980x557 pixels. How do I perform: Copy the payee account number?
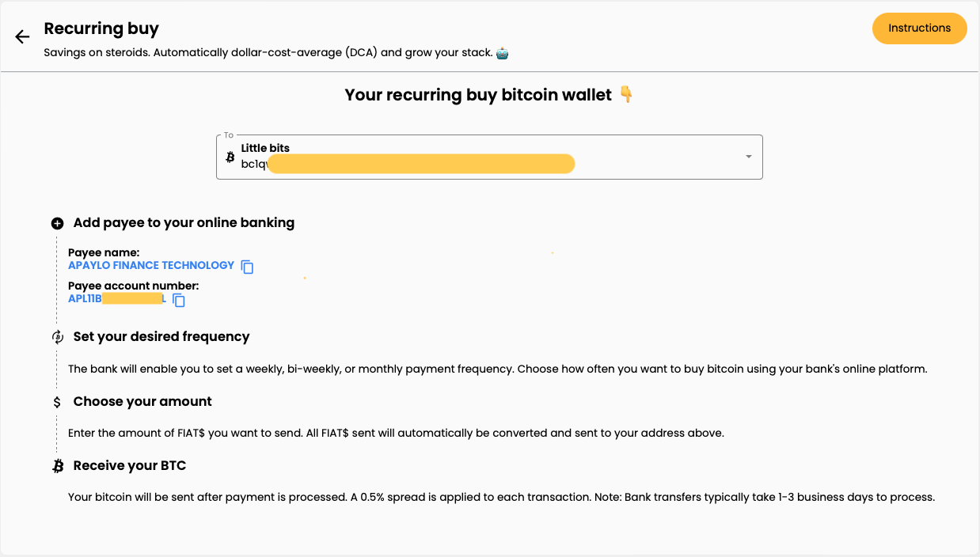coord(179,300)
